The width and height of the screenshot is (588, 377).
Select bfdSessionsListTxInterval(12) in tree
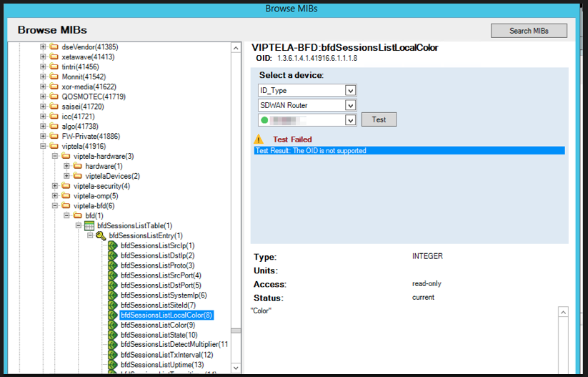tap(167, 355)
